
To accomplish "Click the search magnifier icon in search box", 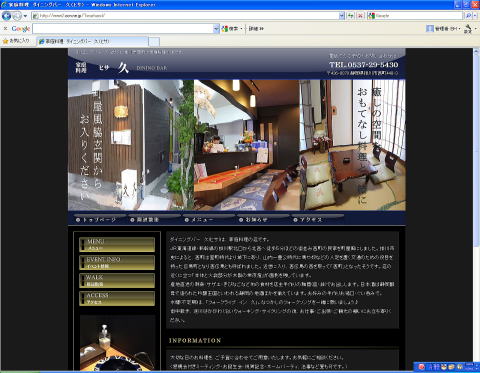I will pos(468,16).
